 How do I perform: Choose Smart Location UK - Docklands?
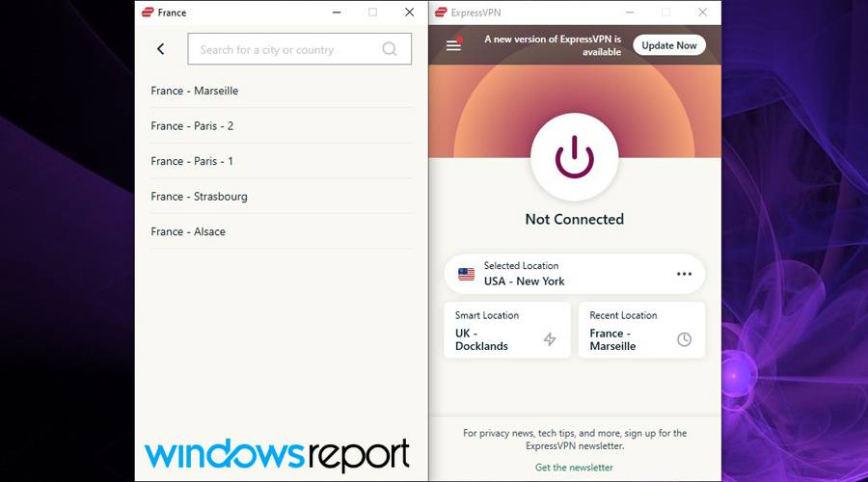pos(507,330)
